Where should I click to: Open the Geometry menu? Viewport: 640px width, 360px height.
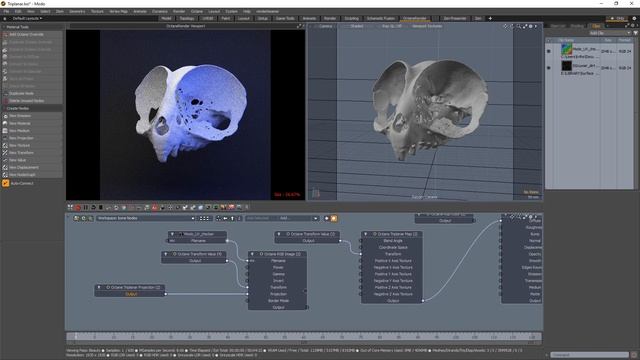[77, 11]
